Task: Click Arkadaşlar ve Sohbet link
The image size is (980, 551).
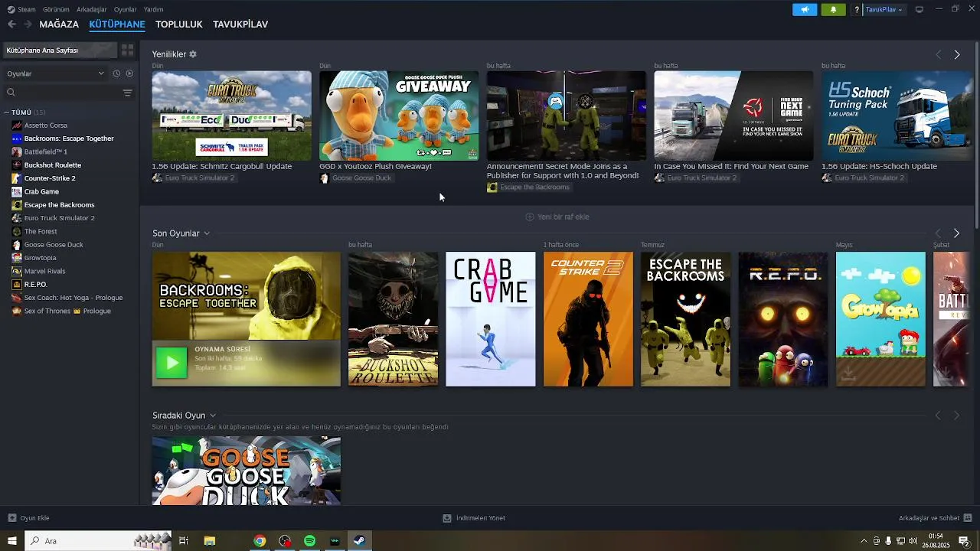Action: [929, 518]
